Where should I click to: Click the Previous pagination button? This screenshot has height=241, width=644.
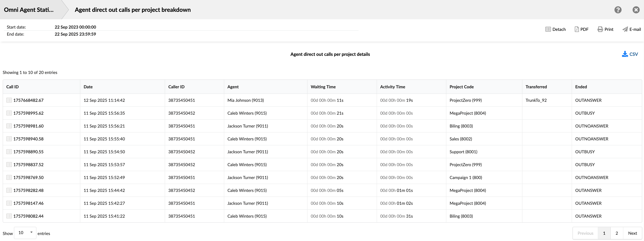585,233
